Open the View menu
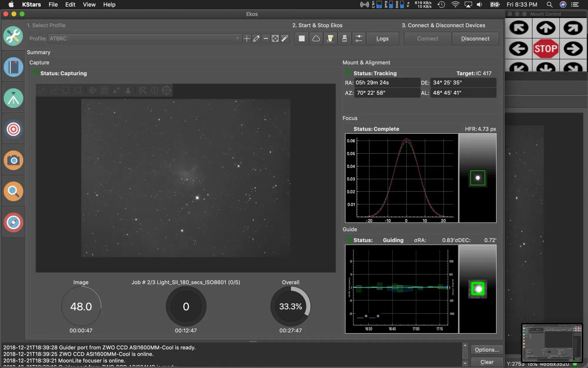This screenshot has width=588, height=368. [89, 4]
